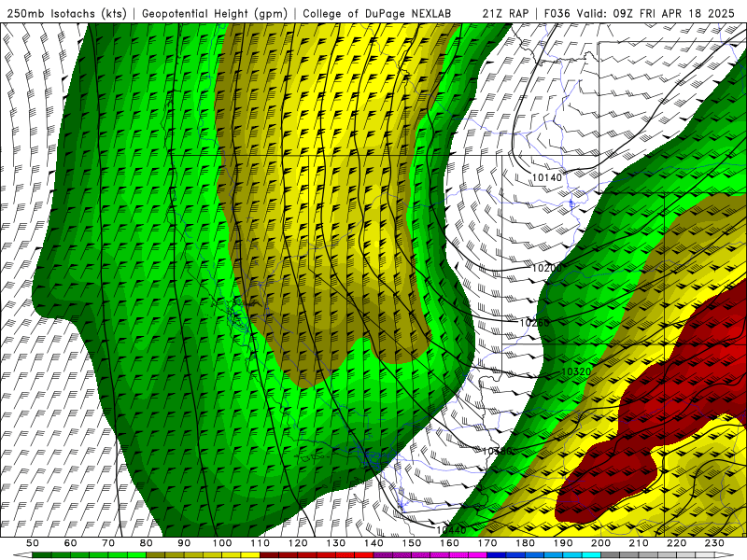The width and height of the screenshot is (747, 560).
Task: Click the 50 tick label on the color scale
Action: tap(33, 543)
